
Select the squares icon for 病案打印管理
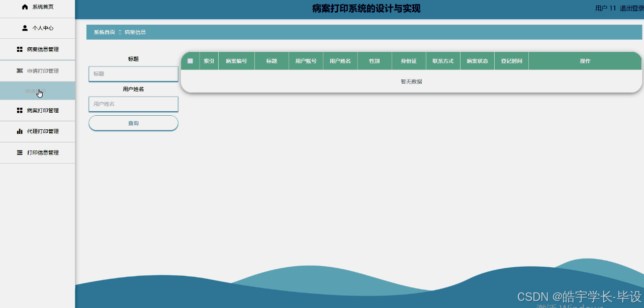(20, 110)
